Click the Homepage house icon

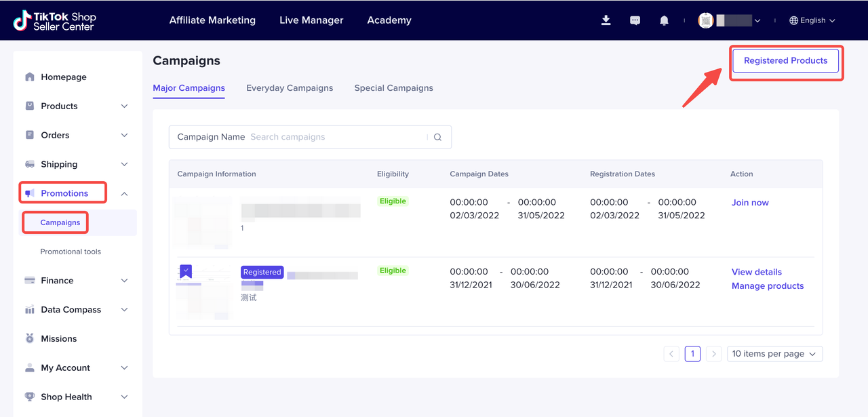point(30,77)
